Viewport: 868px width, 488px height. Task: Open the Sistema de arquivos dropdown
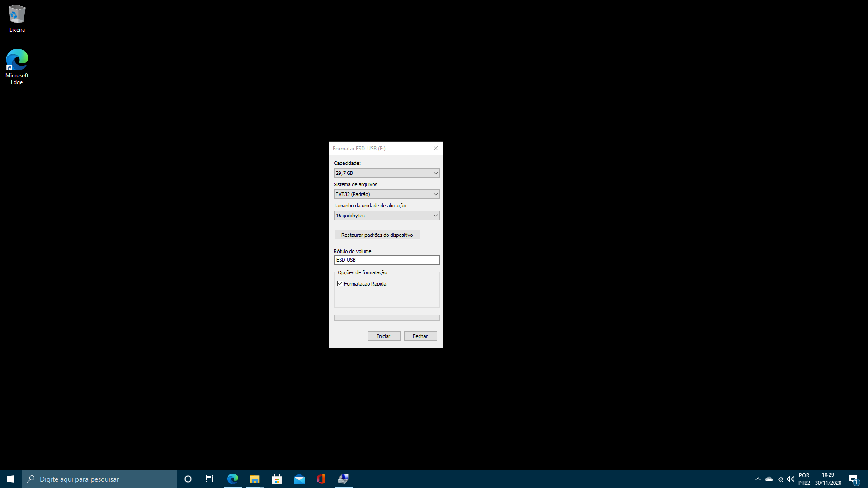[387, 194]
